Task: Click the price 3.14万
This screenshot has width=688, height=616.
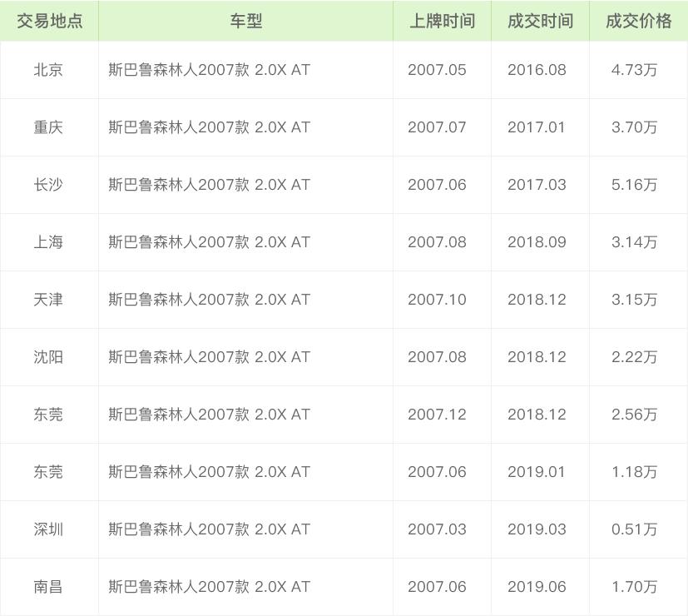Action: pos(635,242)
